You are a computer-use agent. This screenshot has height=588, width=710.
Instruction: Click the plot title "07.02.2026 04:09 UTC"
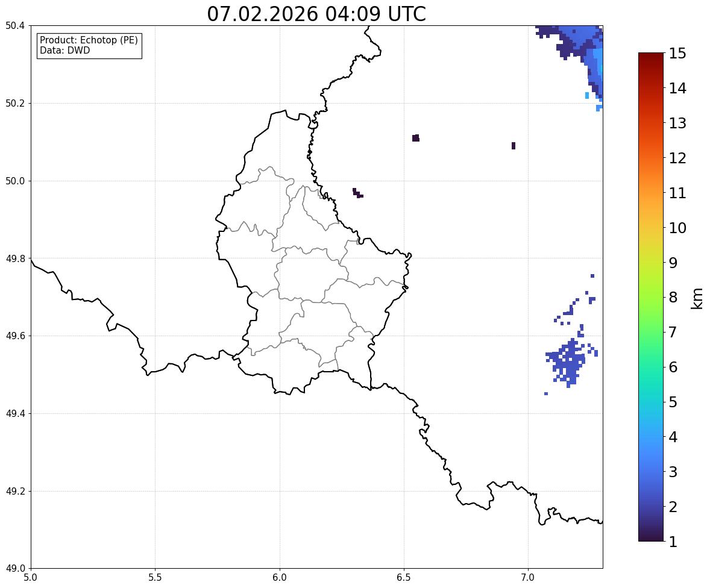[x=316, y=14]
